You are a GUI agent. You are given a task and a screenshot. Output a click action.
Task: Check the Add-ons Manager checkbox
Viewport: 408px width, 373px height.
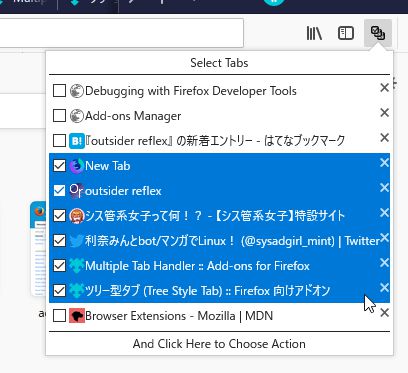click(x=59, y=116)
